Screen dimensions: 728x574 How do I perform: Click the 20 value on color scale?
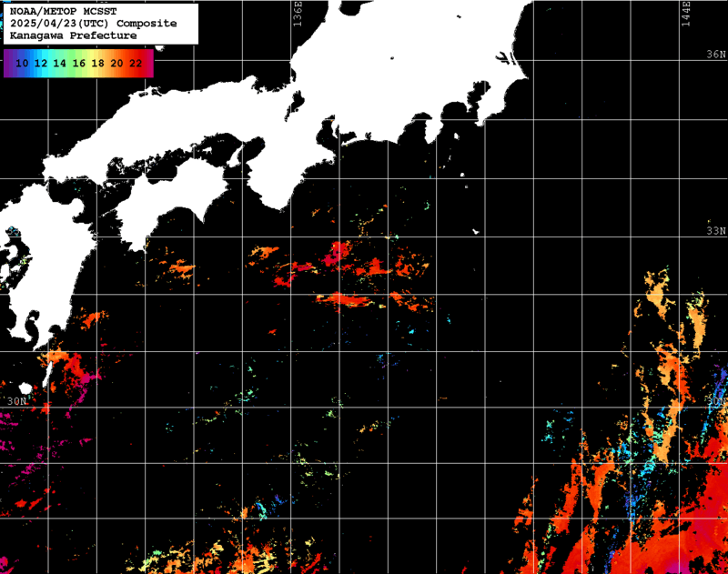click(116, 64)
